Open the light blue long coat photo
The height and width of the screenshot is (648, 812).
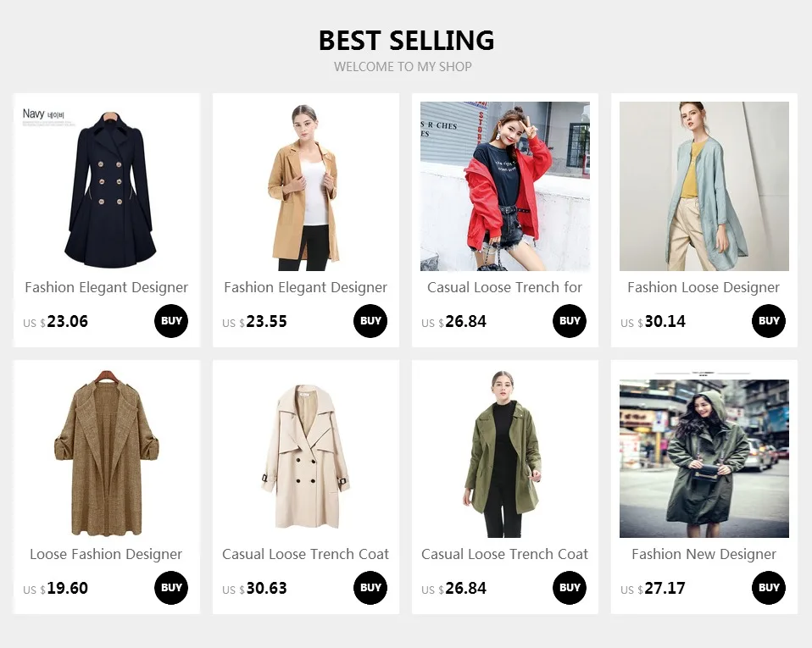704,186
